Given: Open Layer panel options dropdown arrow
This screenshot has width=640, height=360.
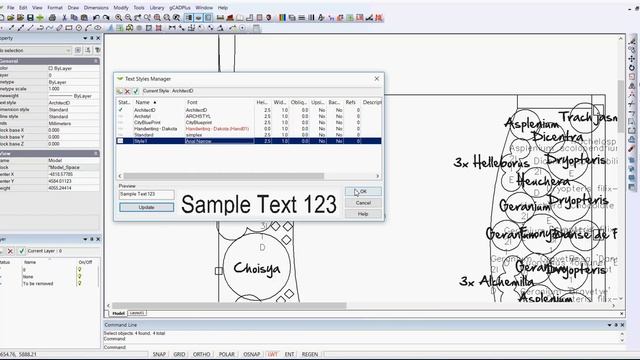Looking at the screenshot, I should pyautogui.click(x=85, y=239).
